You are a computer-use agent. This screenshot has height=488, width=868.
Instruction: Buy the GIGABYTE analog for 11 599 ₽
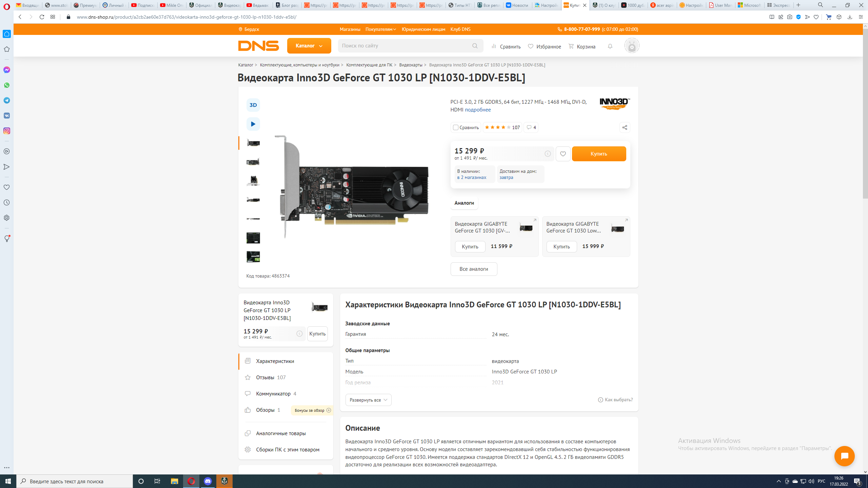(470, 247)
